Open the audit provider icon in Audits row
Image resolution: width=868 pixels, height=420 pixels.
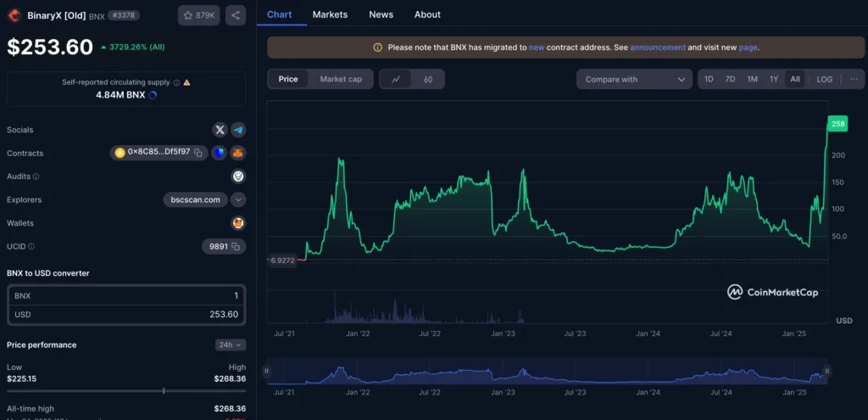click(238, 176)
